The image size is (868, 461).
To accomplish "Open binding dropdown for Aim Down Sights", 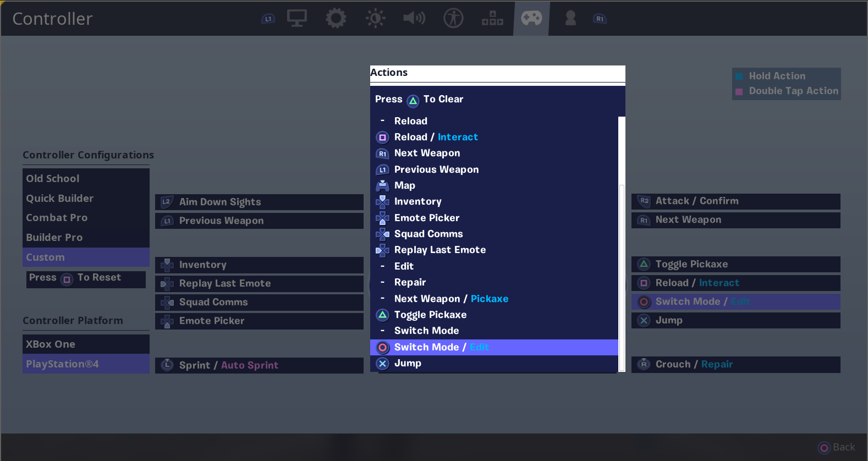I will tap(259, 202).
